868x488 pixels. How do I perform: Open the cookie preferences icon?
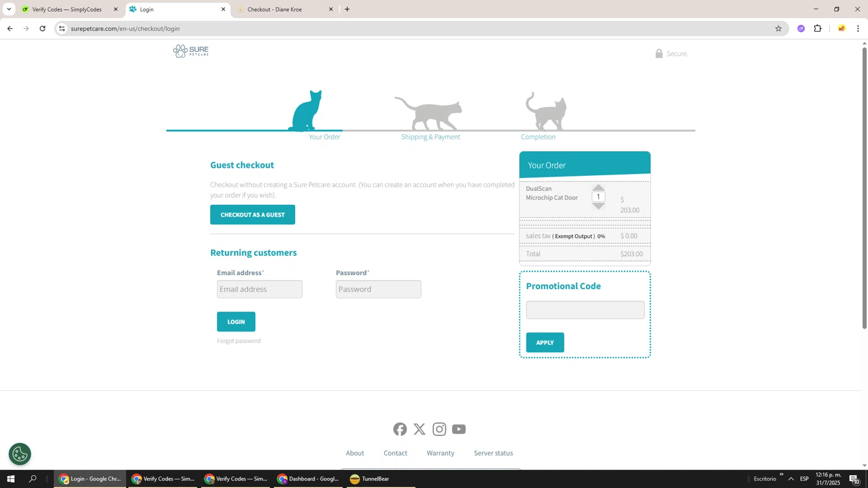[20, 454]
